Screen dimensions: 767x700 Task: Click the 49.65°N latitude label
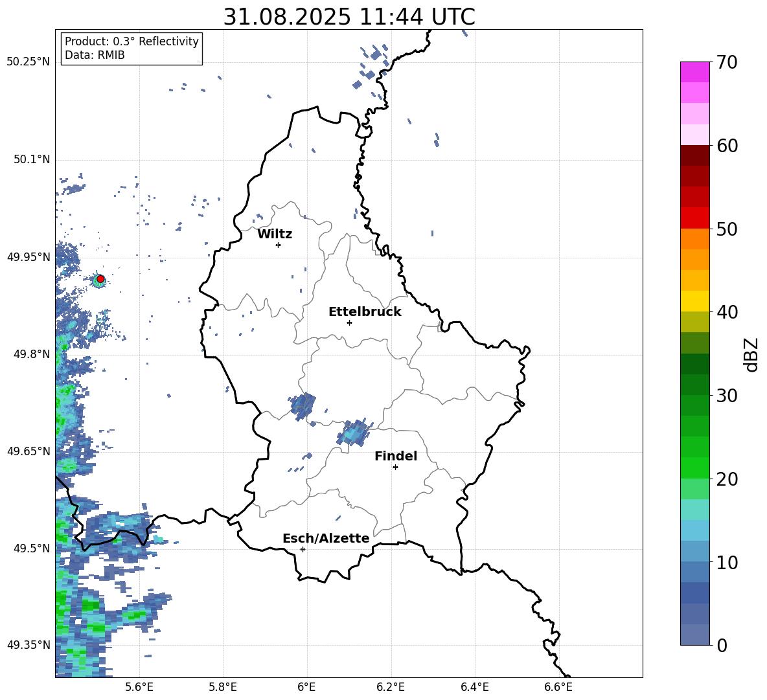29,451
